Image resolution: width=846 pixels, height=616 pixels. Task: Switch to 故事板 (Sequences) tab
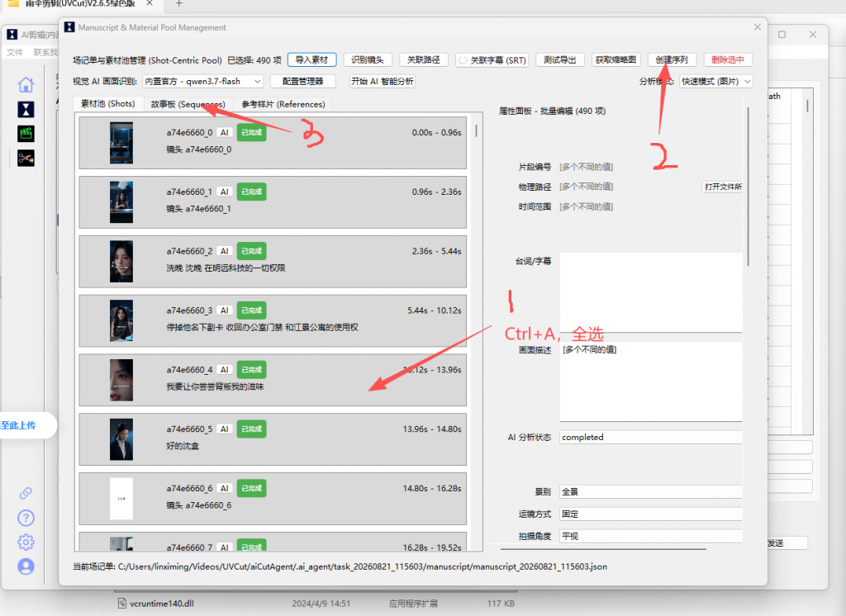(188, 104)
